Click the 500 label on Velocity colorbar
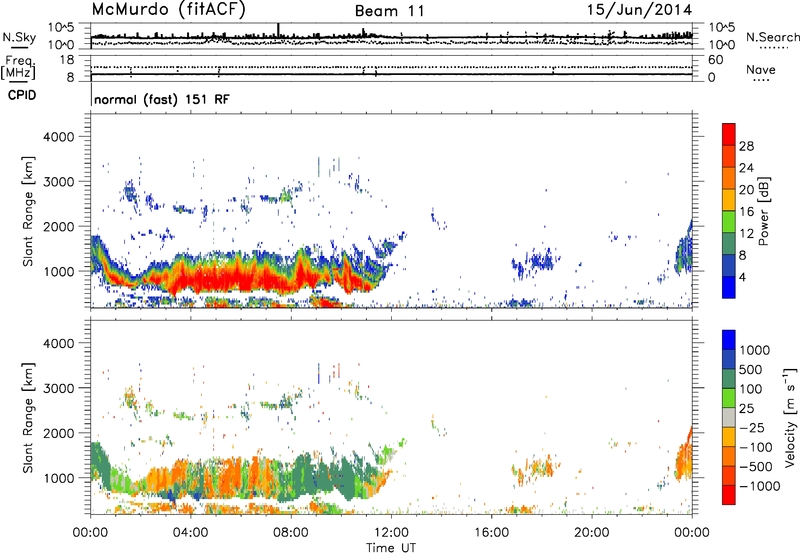800x554 pixels. [751, 370]
